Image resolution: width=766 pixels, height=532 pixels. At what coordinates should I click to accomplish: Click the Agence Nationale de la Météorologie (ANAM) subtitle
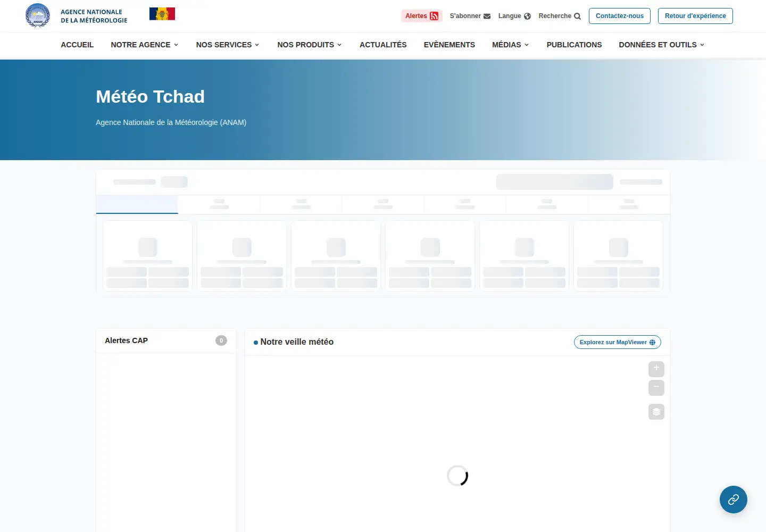pyautogui.click(x=171, y=122)
